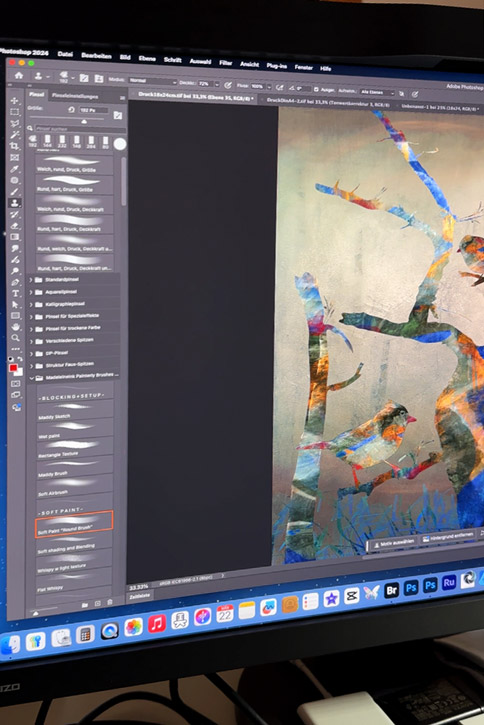Select the Hand tool

pyautogui.click(x=15, y=327)
